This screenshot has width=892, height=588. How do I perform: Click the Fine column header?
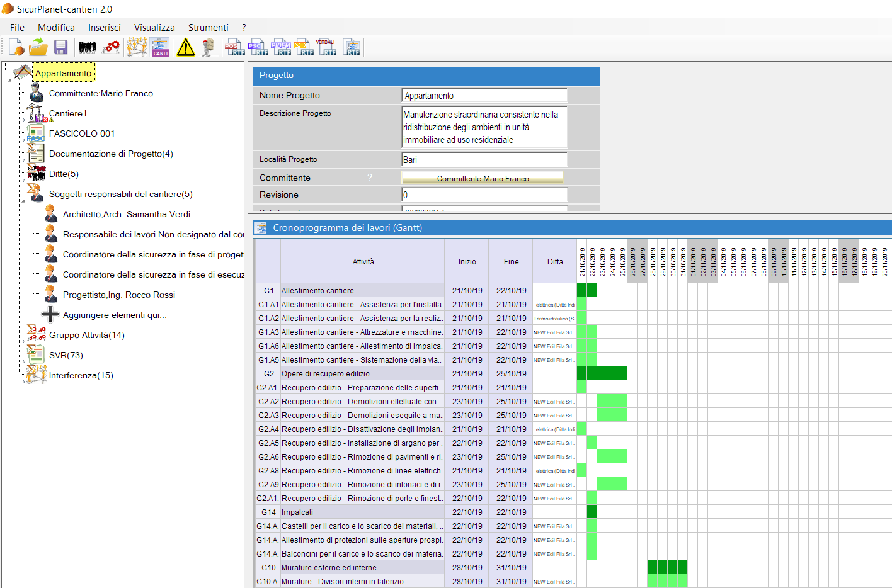(x=511, y=261)
